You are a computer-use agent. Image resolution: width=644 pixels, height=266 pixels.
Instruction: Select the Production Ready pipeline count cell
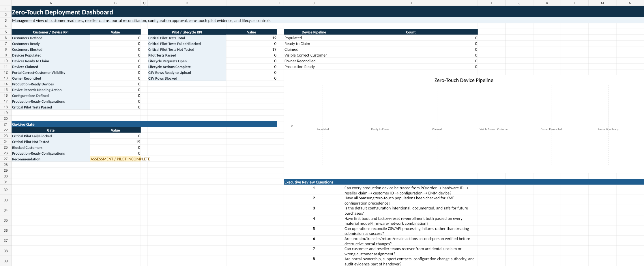point(411,67)
